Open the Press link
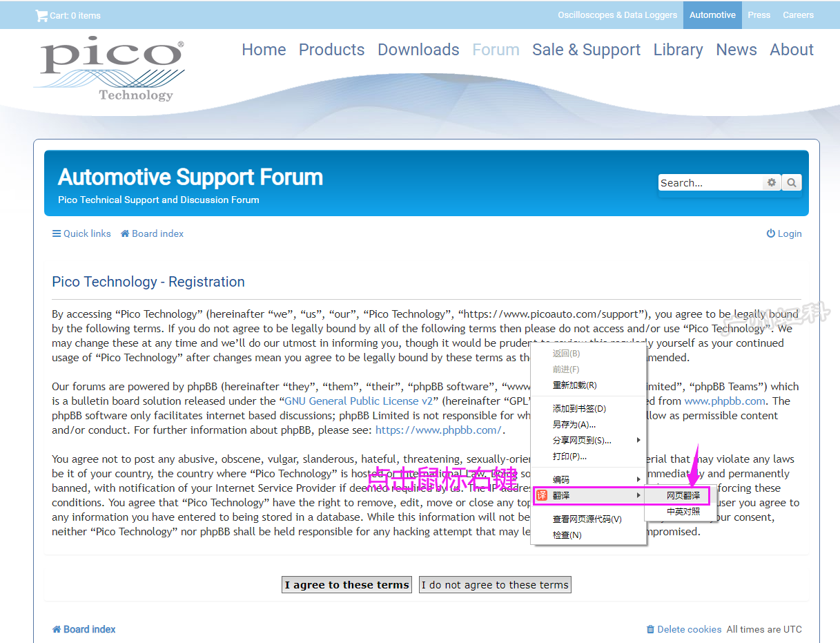The height and width of the screenshot is (643, 840). pyautogui.click(x=759, y=15)
